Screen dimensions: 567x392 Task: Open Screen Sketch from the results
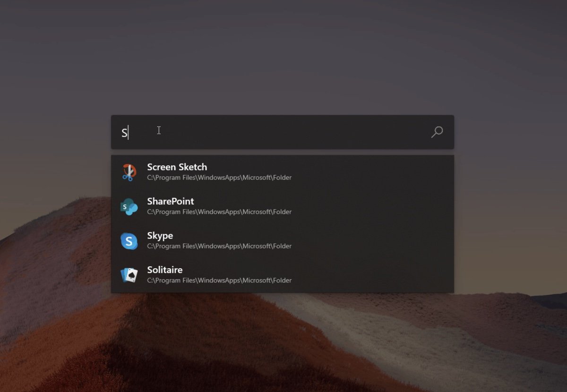(177, 167)
